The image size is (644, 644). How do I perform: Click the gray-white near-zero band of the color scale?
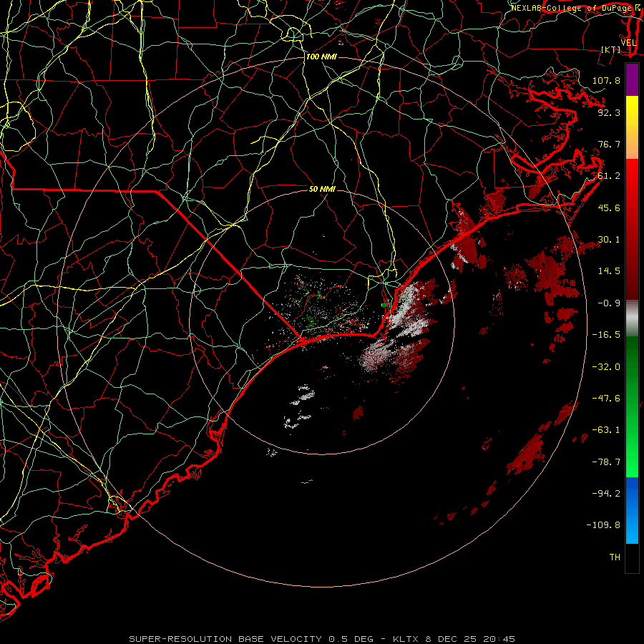[632, 317]
